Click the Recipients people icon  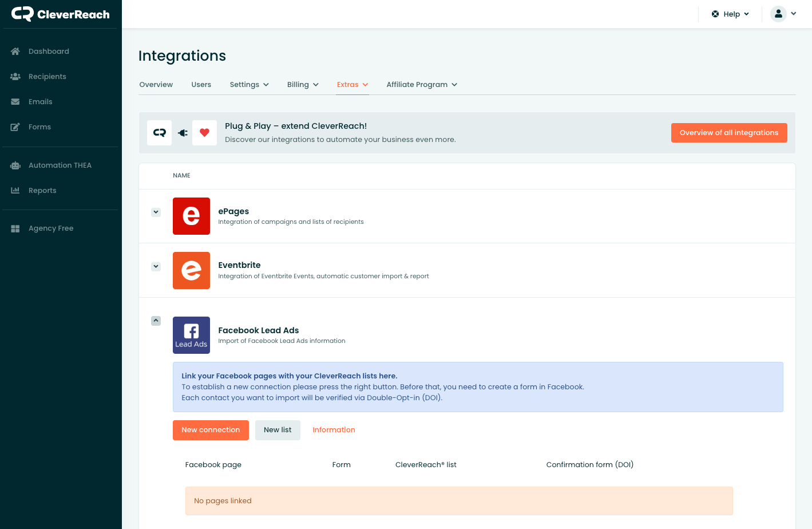[15, 77]
